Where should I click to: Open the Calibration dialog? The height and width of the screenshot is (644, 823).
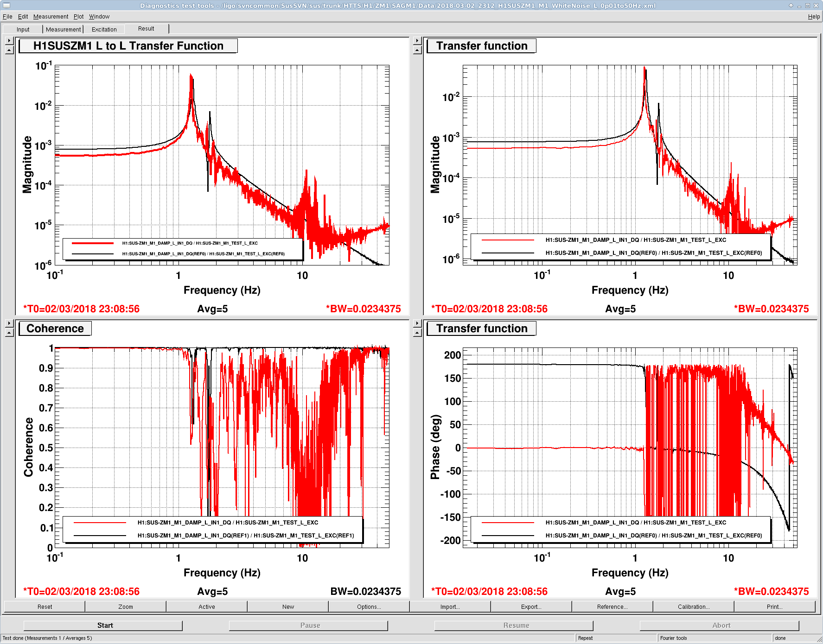694,606
